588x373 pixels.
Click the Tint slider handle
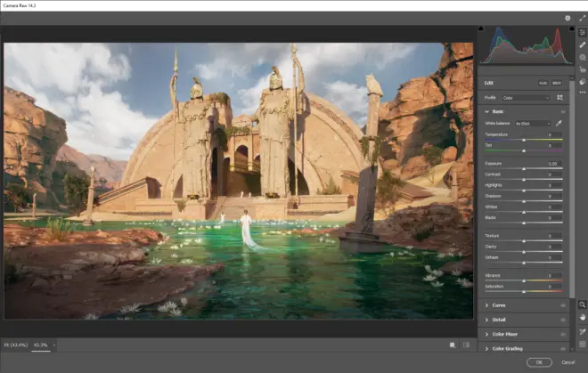point(524,150)
